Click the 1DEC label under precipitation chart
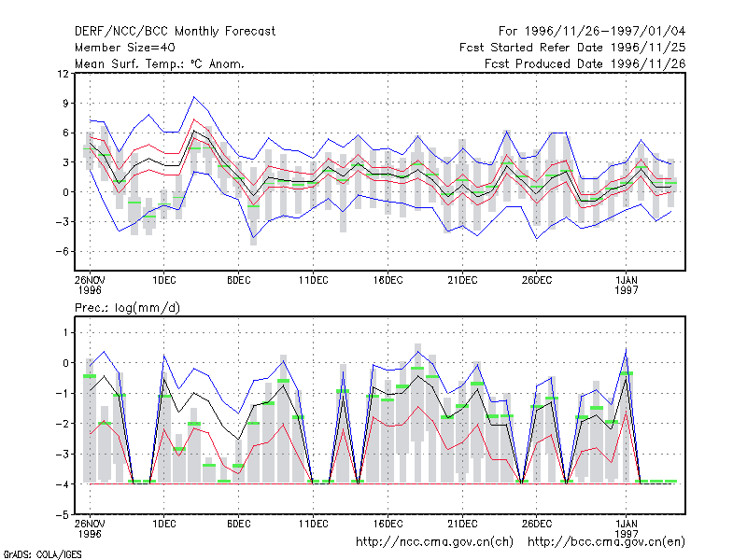747x560 pixels. click(164, 524)
